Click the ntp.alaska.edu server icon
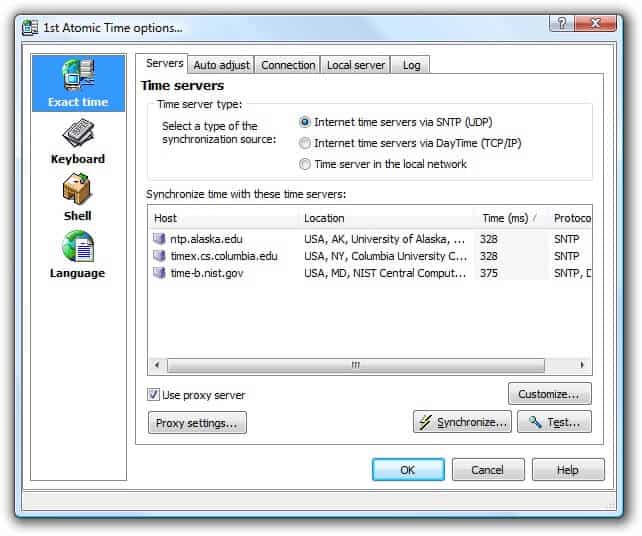Image resolution: width=642 pixels, height=536 pixels. pyautogui.click(x=158, y=239)
